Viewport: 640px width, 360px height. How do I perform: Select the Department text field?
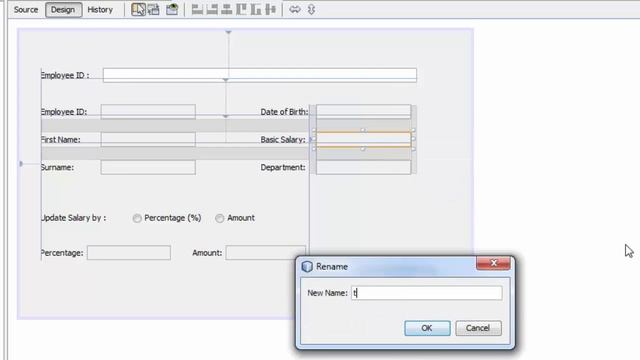point(364,167)
